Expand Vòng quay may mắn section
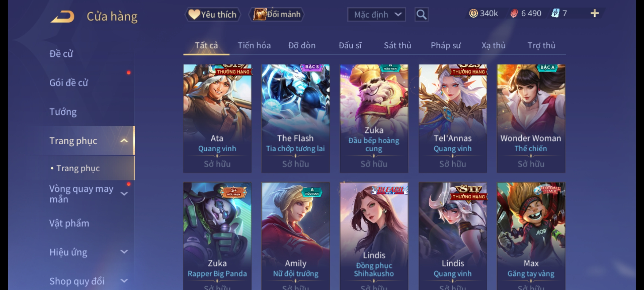 tap(124, 194)
